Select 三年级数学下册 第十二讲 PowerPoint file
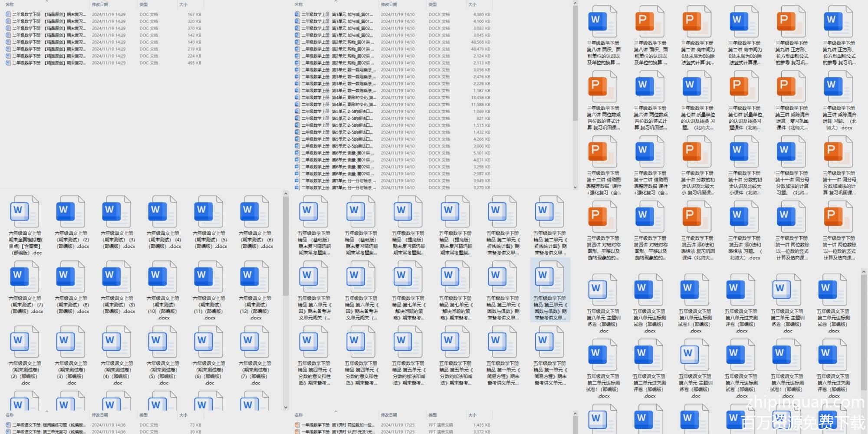The image size is (868, 434). [x=603, y=152]
